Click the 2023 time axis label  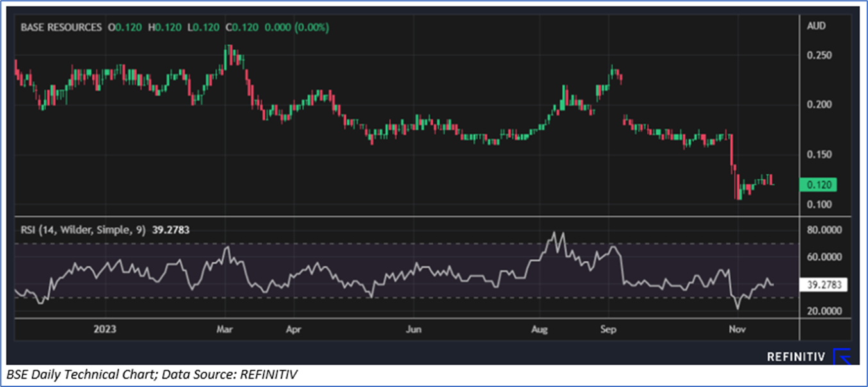pyautogui.click(x=104, y=329)
